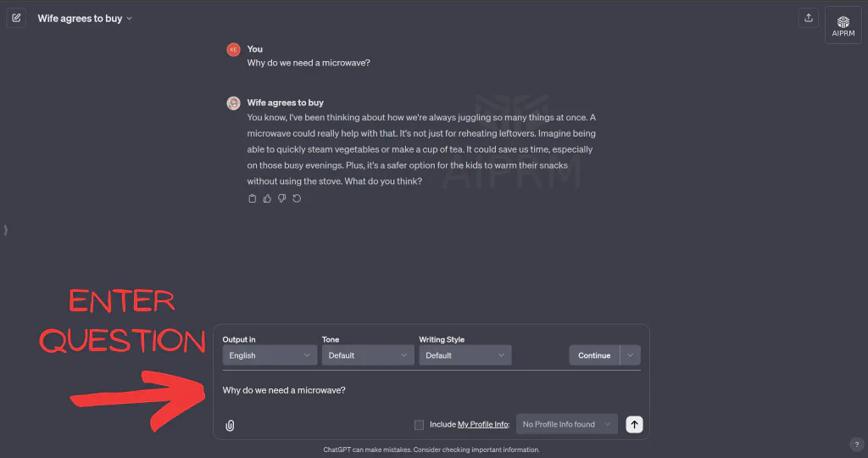The width and height of the screenshot is (868, 458).
Task: Open the Wife agrees to buy title menu
Action: coord(85,19)
